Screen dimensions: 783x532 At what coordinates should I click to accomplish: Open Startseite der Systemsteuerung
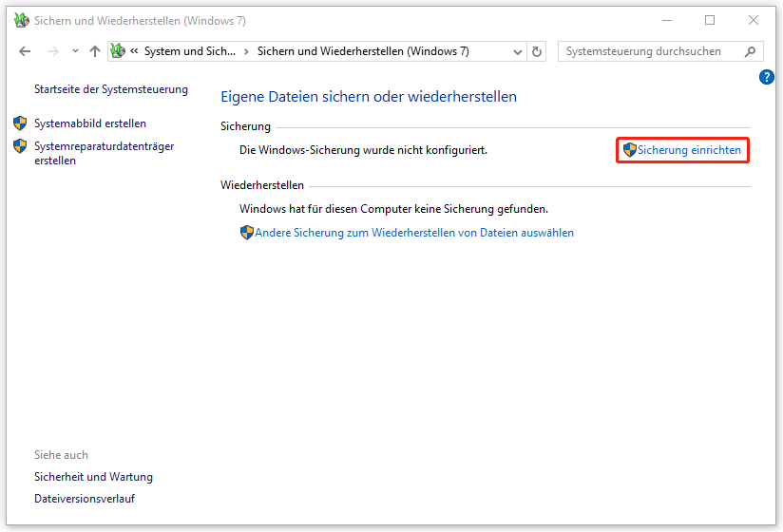click(x=111, y=89)
